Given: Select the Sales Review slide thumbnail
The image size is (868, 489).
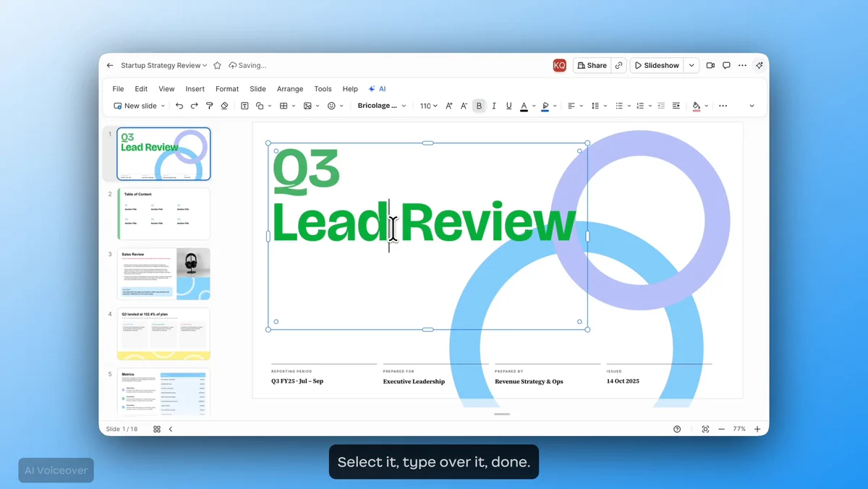Looking at the screenshot, I should point(163,274).
